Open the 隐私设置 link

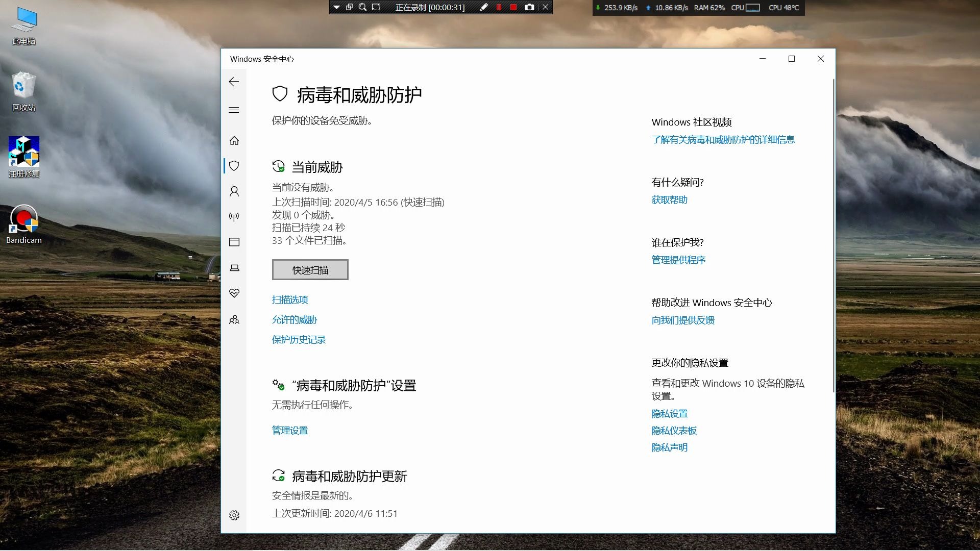click(670, 414)
